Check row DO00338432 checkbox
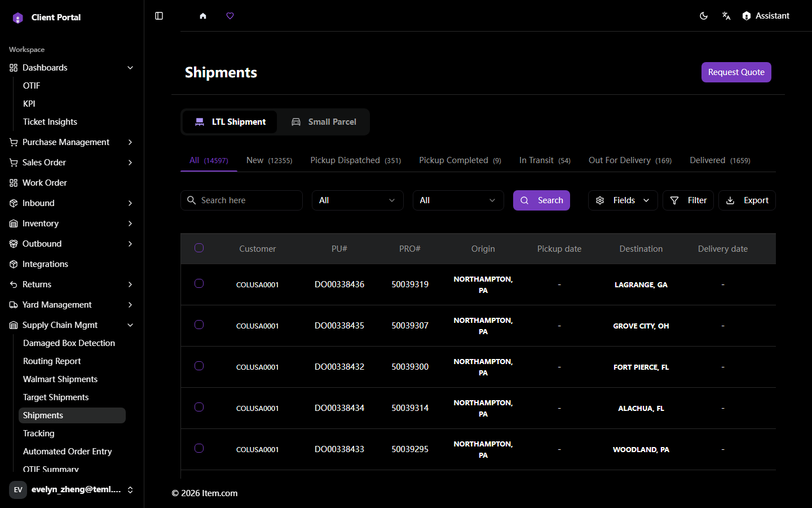This screenshot has width=812, height=508. 199,366
